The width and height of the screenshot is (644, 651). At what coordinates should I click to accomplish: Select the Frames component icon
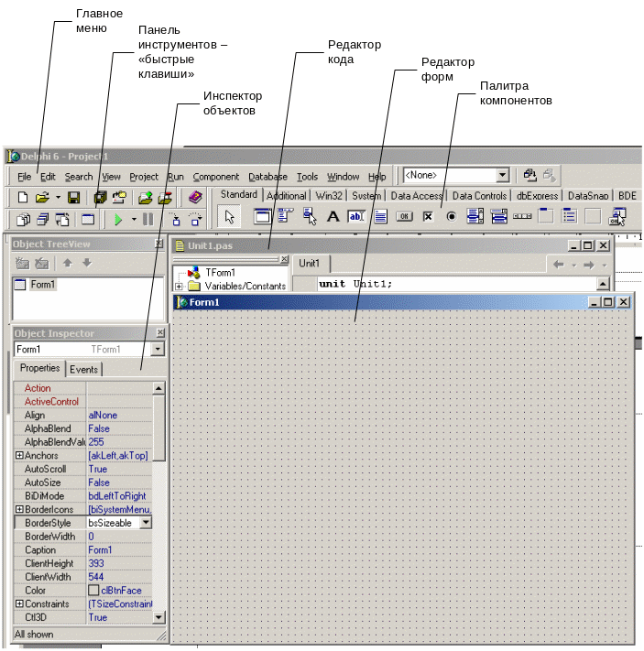[x=262, y=216]
